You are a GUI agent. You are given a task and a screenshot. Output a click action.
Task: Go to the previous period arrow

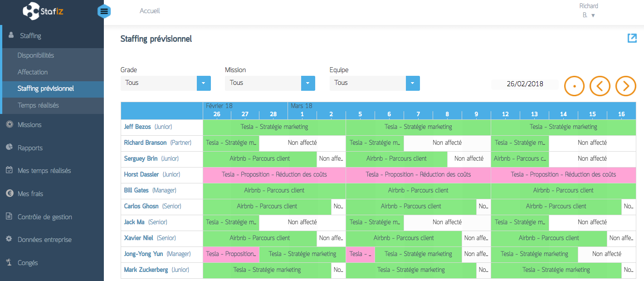(600, 85)
